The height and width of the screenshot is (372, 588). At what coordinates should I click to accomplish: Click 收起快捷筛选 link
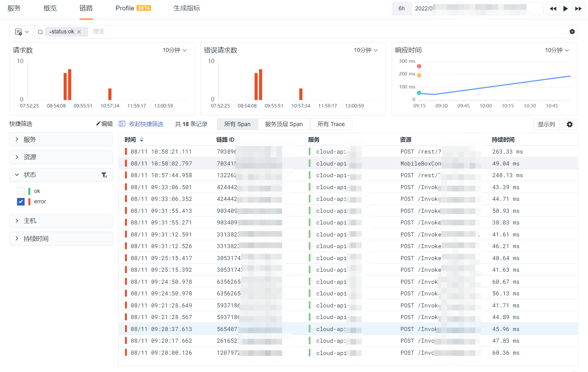coord(146,124)
